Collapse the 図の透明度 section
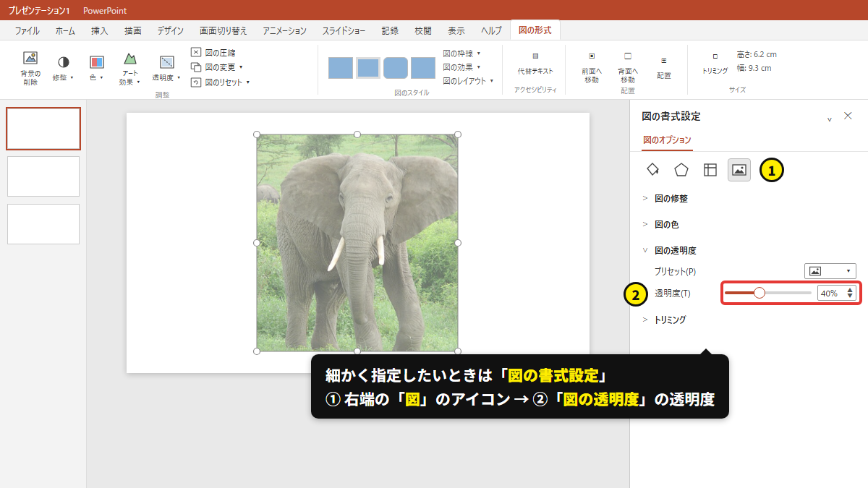 click(669, 250)
